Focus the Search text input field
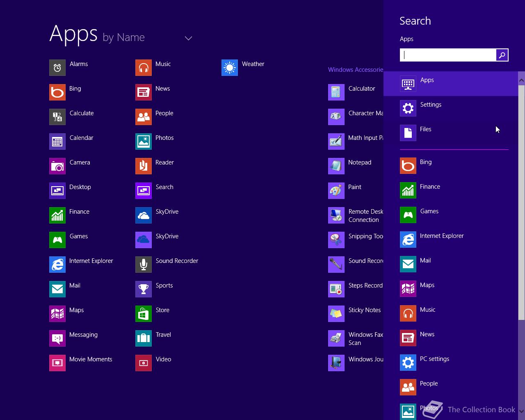 [x=448, y=55]
